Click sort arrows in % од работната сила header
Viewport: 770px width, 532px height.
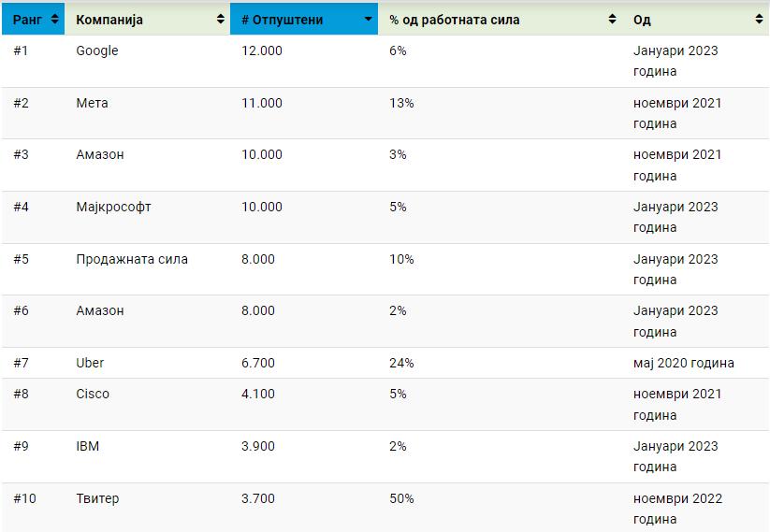pos(613,20)
